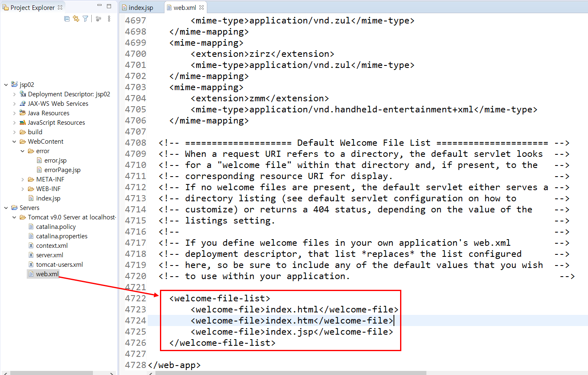Select catalina.policy in Servers
The width and height of the screenshot is (588, 375).
56,227
